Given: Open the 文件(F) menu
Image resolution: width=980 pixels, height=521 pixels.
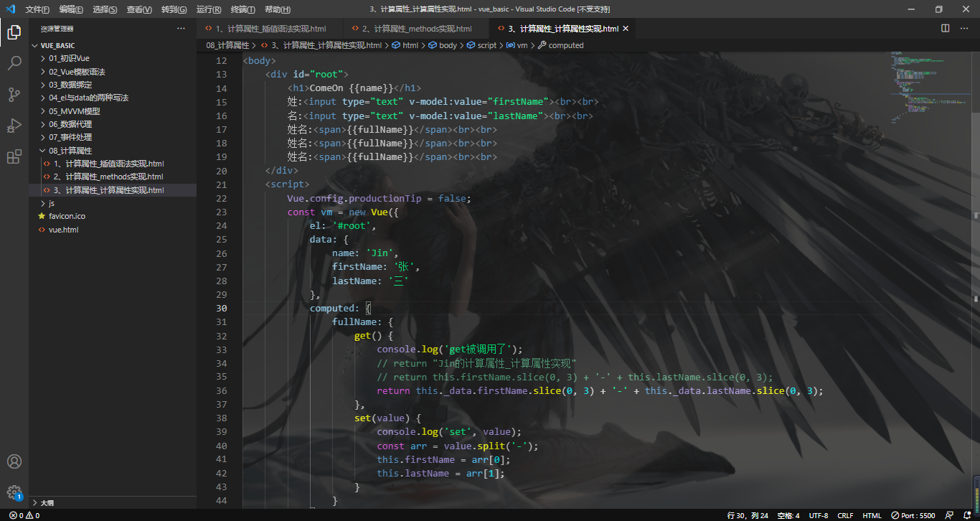Looking at the screenshot, I should tap(37, 9).
